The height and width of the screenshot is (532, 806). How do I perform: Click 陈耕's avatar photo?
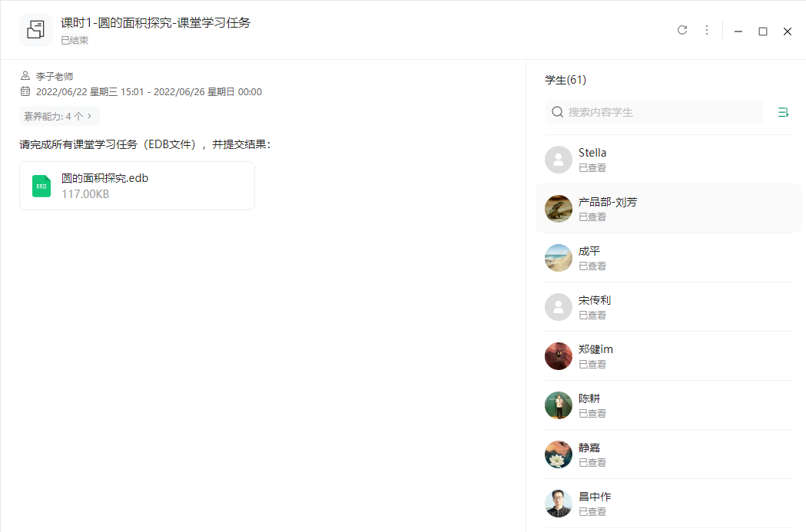559,405
